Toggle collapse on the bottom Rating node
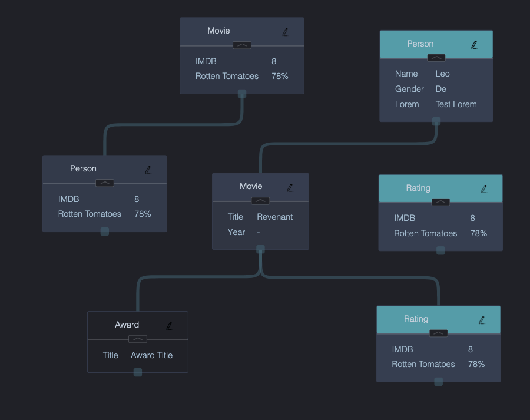530x420 pixels. tap(438, 333)
